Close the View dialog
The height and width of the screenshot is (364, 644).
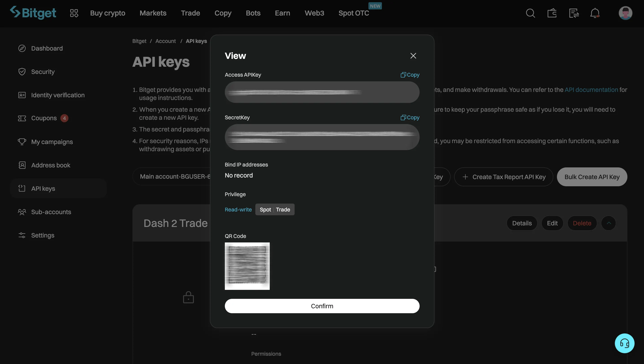pyautogui.click(x=413, y=55)
